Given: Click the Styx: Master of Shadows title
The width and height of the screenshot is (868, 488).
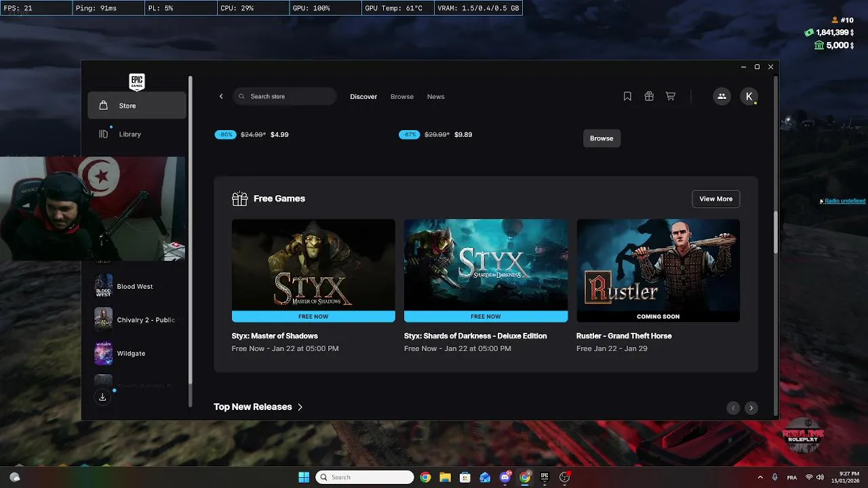Looking at the screenshot, I should click(x=275, y=336).
